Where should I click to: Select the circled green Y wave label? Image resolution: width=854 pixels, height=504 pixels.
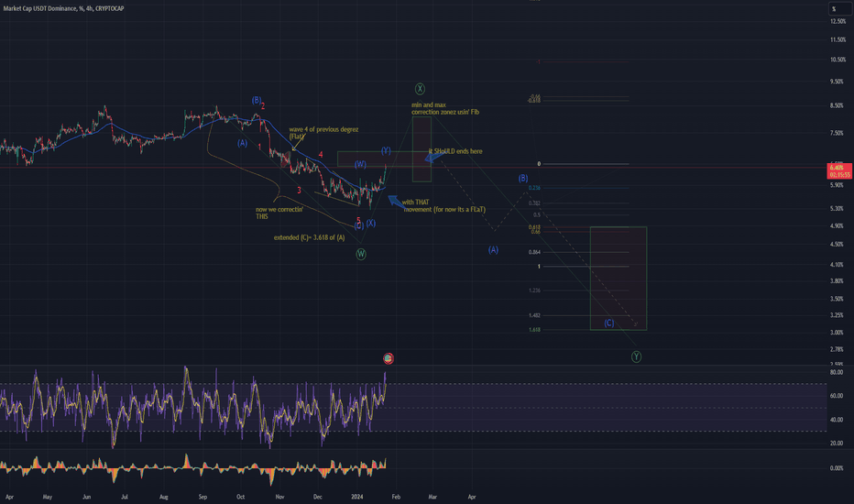click(x=636, y=356)
